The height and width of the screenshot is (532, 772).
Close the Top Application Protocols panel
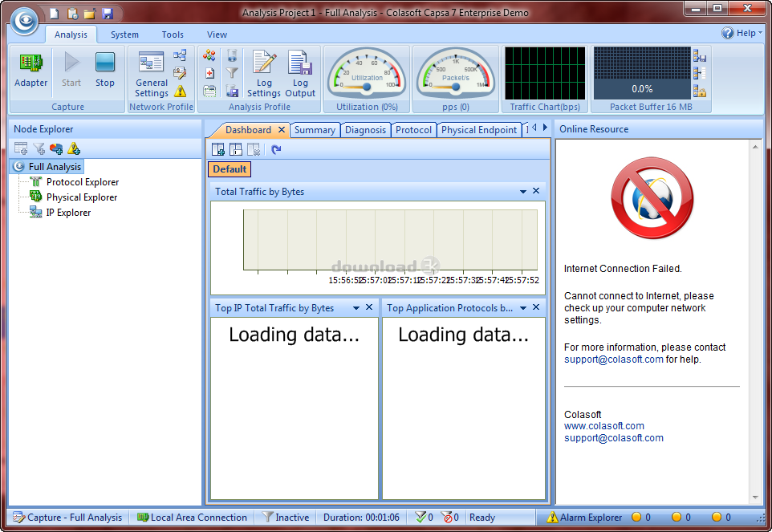click(x=536, y=307)
